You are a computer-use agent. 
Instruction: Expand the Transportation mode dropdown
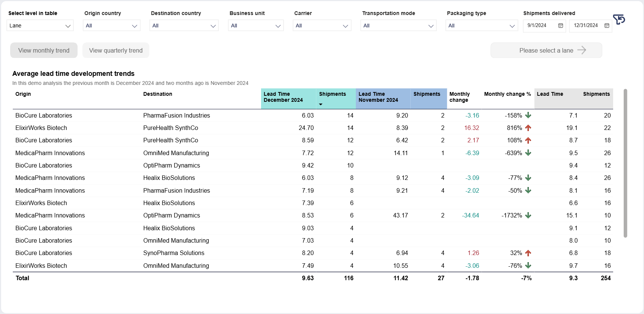coord(398,26)
